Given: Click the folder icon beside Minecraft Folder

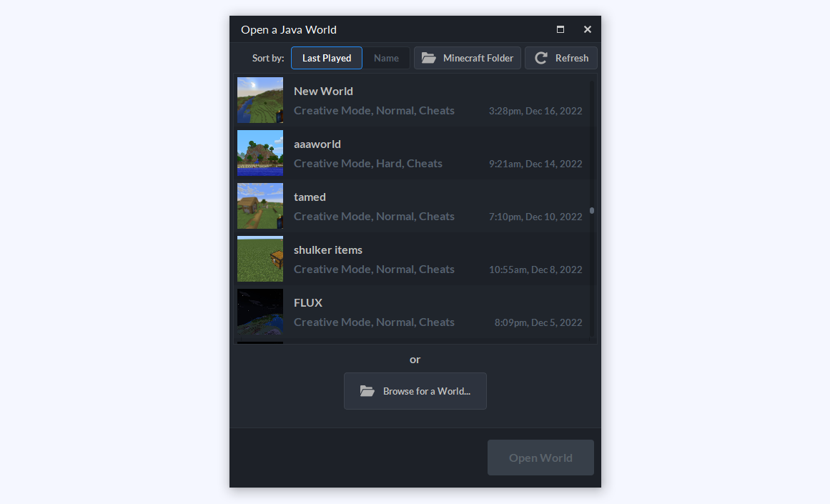Looking at the screenshot, I should 429,58.
